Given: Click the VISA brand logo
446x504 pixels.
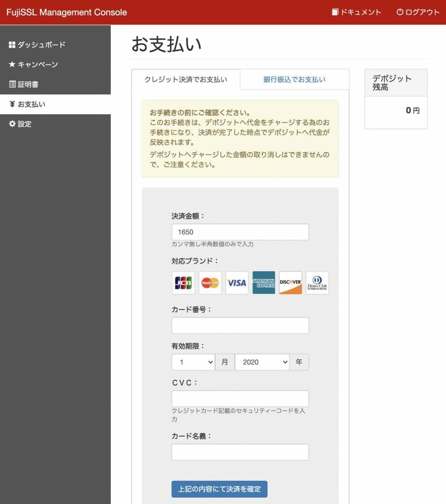Looking at the screenshot, I should click(x=237, y=283).
